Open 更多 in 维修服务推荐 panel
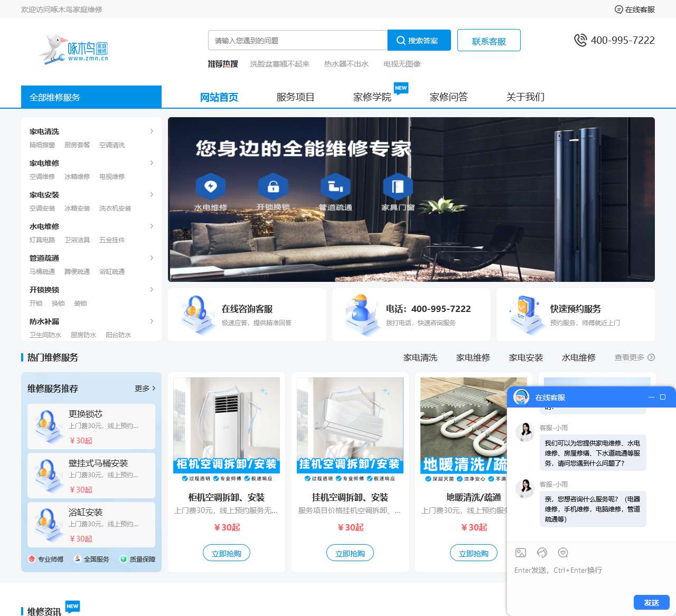Screen dimensions: 676x616 [145, 388]
